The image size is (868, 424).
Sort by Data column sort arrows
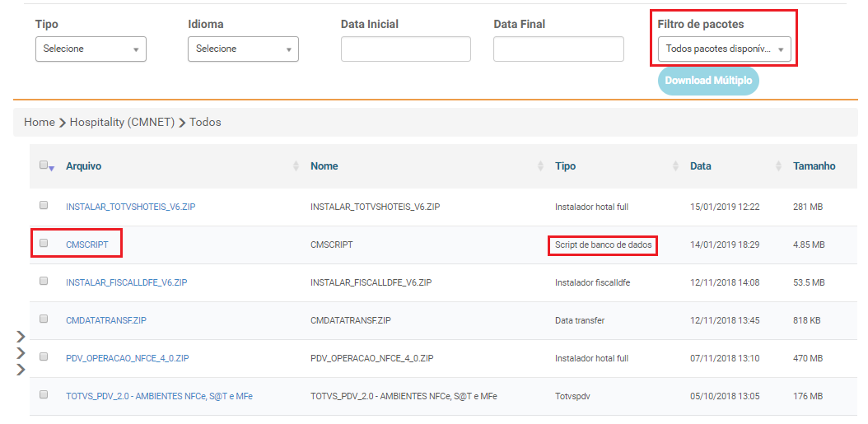pos(779,166)
